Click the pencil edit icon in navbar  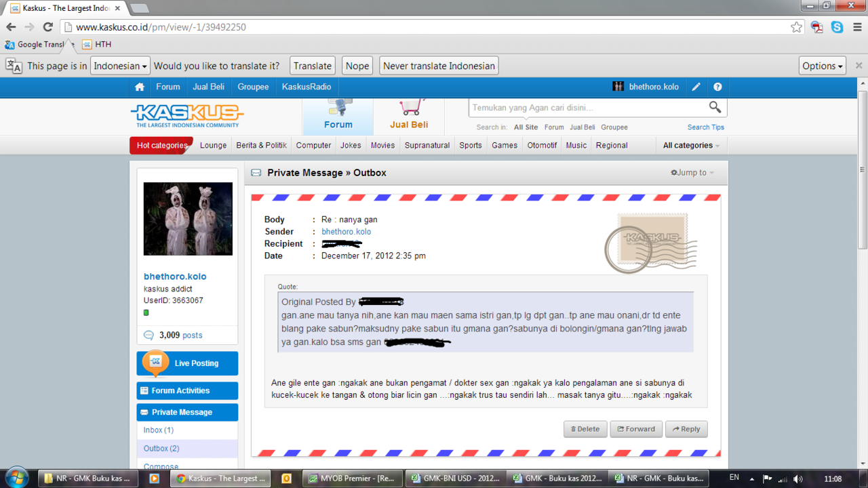pos(696,87)
